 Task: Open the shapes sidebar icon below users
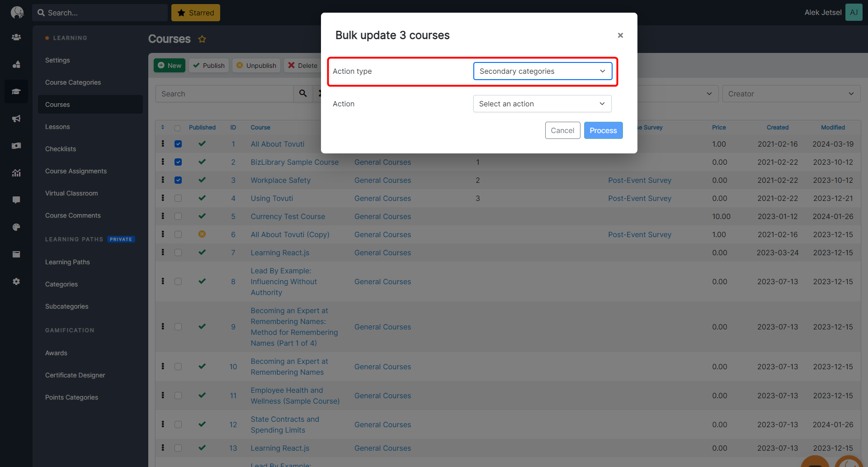pyautogui.click(x=16, y=64)
